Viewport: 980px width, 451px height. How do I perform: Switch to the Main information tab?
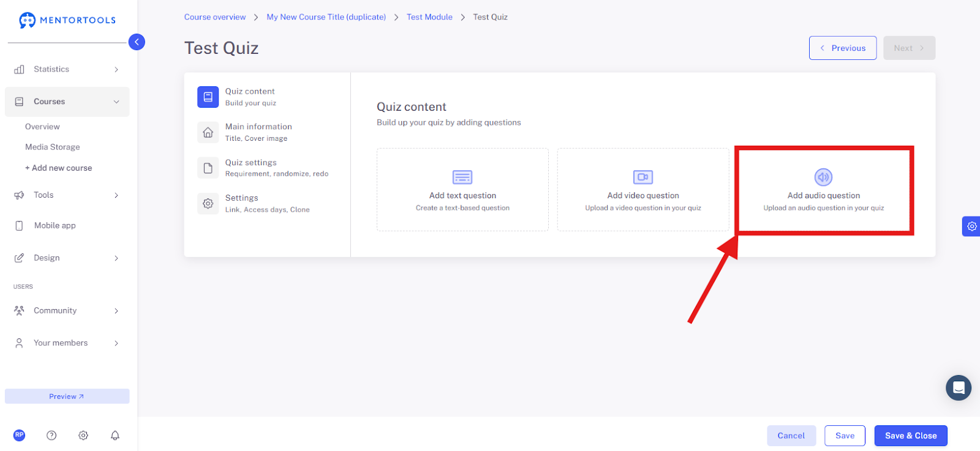(x=267, y=132)
